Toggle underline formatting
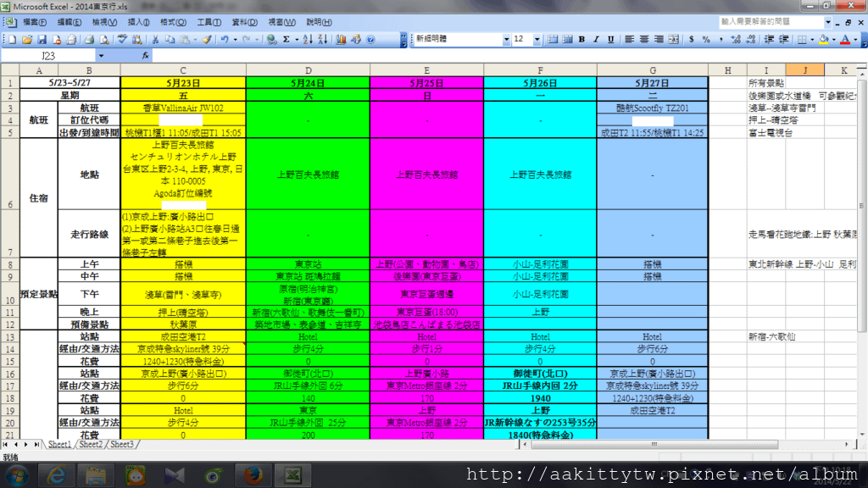 pyautogui.click(x=611, y=39)
